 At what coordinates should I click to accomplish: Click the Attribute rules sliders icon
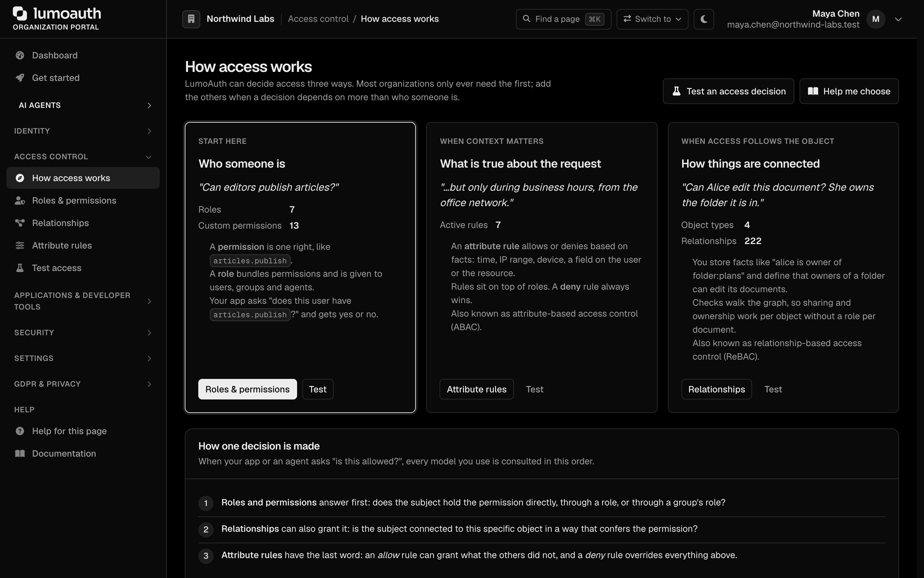pyautogui.click(x=20, y=245)
